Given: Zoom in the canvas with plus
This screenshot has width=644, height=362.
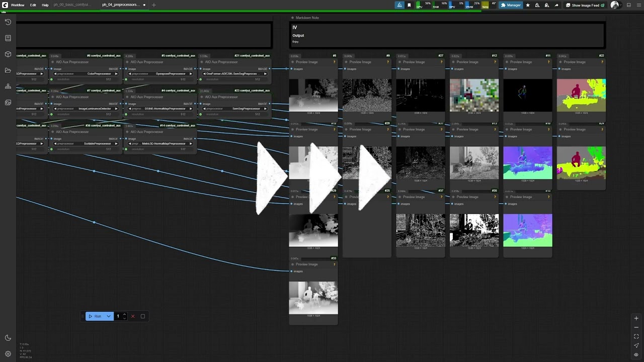Looking at the screenshot, I should (x=636, y=318).
